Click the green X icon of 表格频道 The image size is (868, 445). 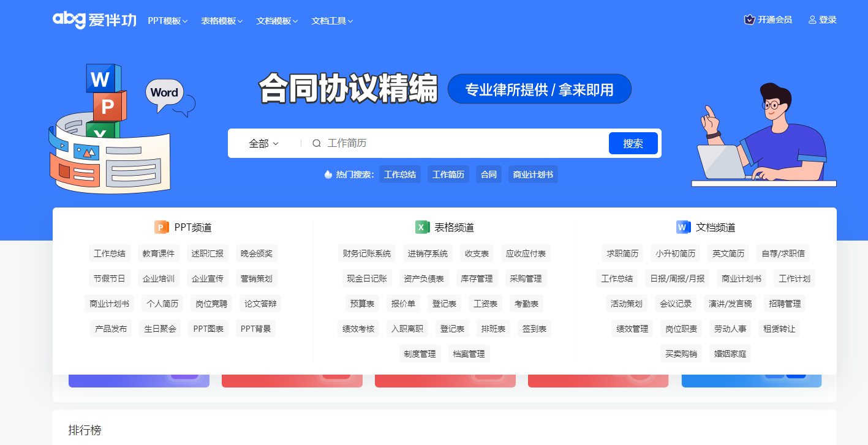click(x=422, y=227)
